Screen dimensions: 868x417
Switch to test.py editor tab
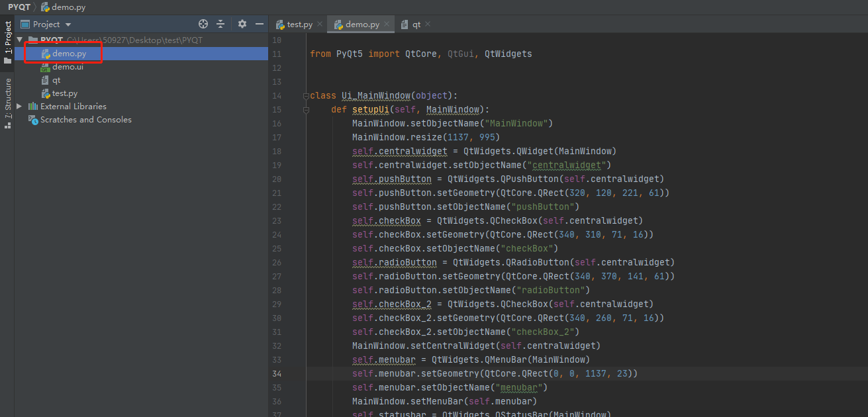click(299, 24)
